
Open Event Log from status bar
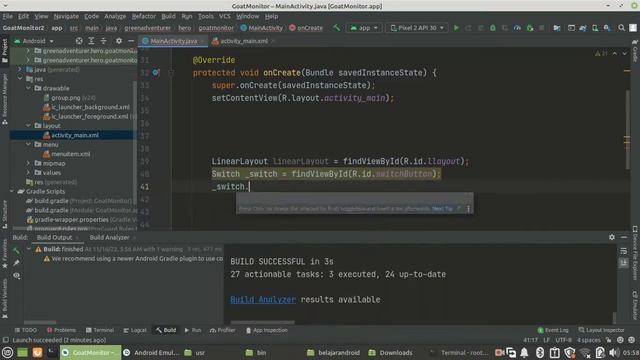[x=553, y=330]
